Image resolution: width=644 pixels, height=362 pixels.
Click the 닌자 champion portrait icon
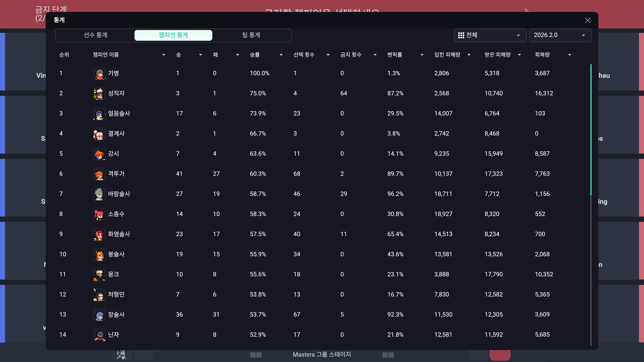[x=99, y=335]
